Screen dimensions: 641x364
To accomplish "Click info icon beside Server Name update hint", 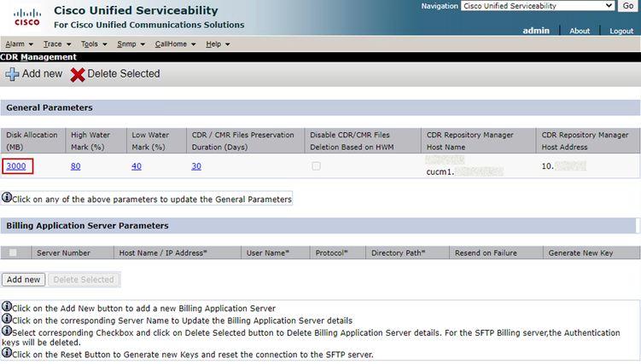I will (x=7, y=318).
